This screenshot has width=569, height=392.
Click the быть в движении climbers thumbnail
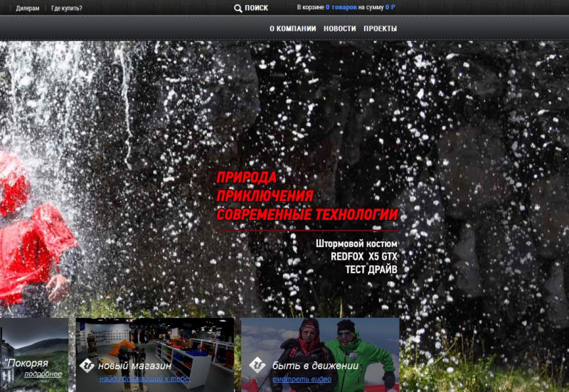click(x=320, y=355)
